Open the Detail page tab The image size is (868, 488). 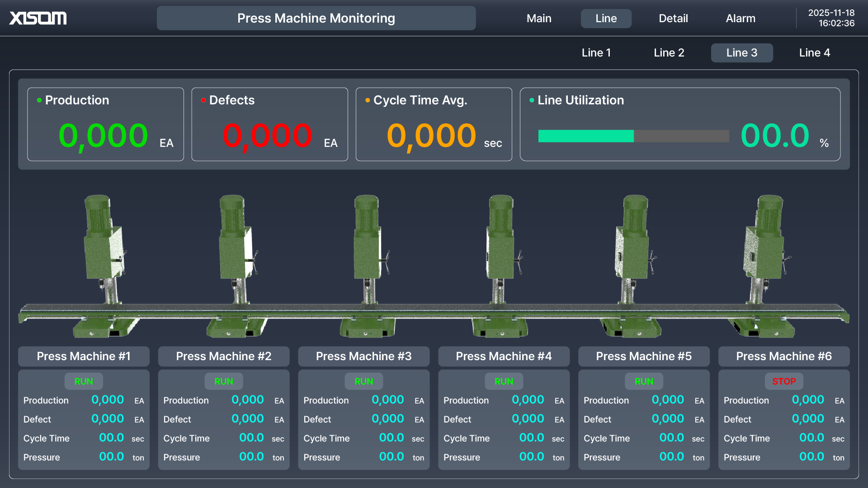(x=673, y=19)
